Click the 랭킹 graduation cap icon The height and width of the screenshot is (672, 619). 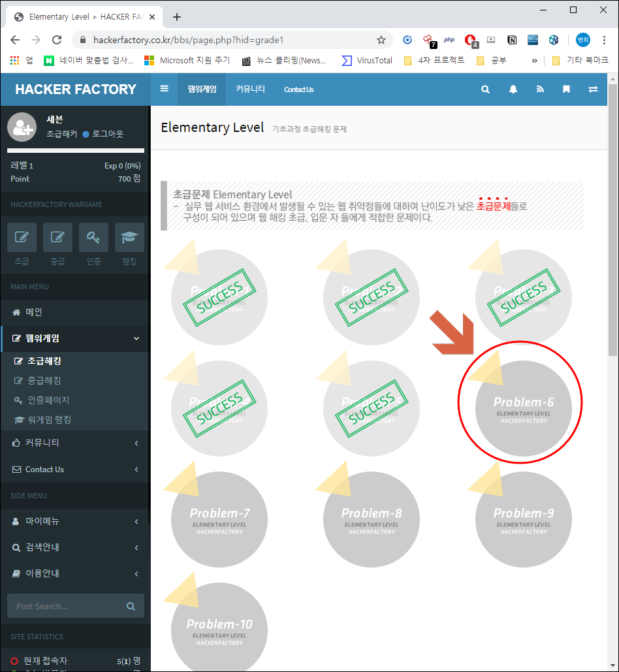click(x=129, y=237)
